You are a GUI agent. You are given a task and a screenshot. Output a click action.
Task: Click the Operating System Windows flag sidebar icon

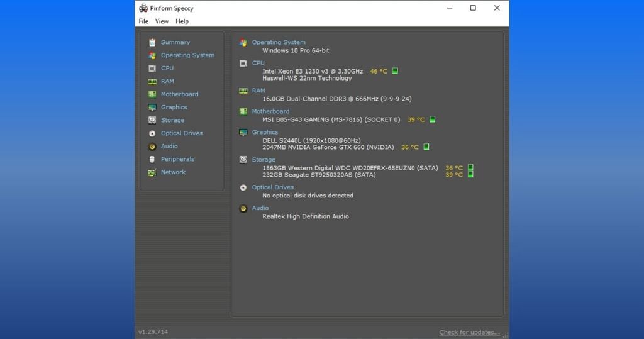[x=152, y=55]
